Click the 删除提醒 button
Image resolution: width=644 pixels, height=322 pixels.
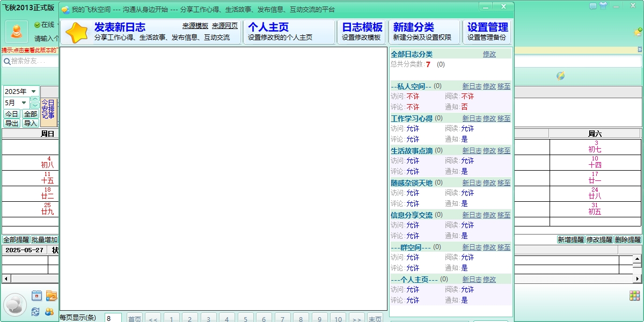point(627,239)
